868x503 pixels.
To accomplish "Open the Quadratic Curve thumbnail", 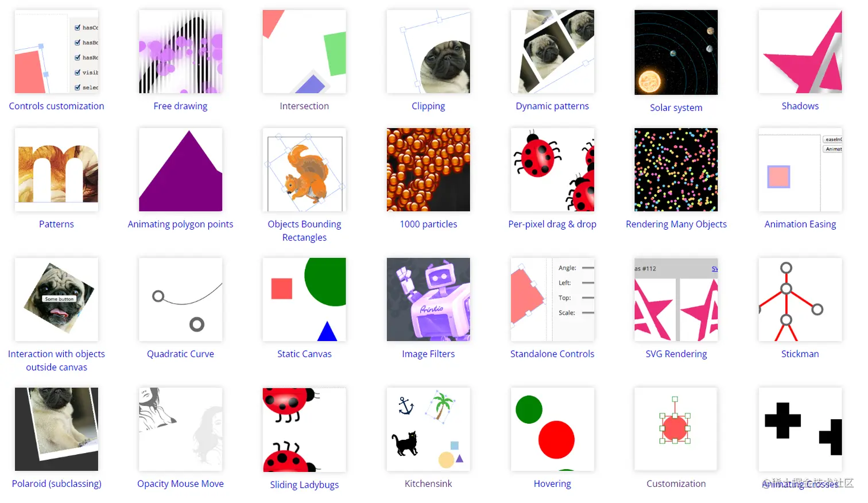I will tap(180, 300).
